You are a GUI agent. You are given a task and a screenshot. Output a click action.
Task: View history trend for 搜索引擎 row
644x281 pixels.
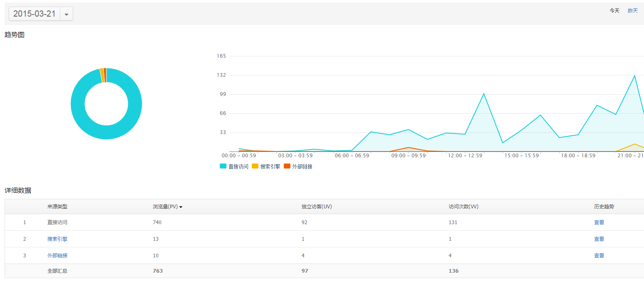(x=599, y=239)
